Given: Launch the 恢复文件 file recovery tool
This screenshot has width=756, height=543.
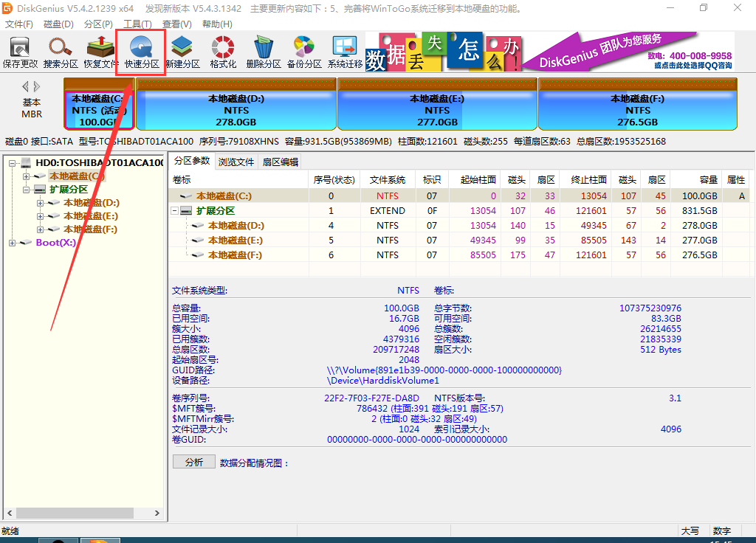Looking at the screenshot, I should (x=100, y=52).
